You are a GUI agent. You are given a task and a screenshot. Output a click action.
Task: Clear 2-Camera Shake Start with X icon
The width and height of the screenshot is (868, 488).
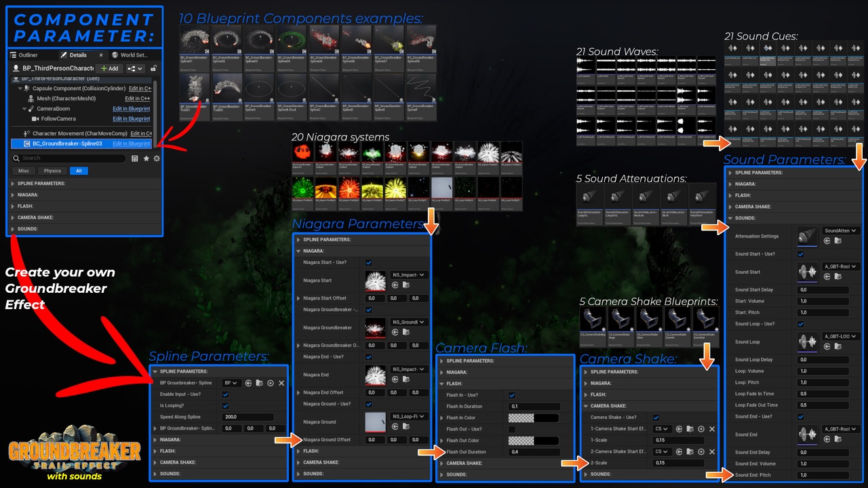point(712,451)
